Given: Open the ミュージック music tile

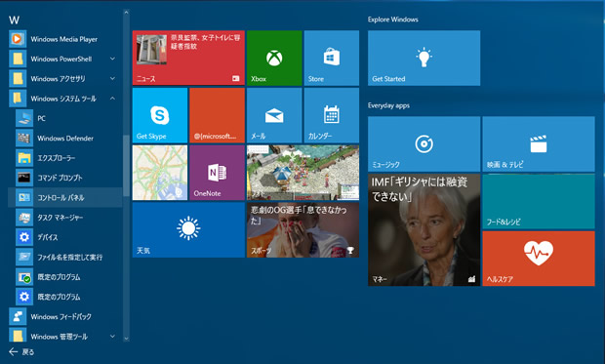Looking at the screenshot, I should [424, 144].
